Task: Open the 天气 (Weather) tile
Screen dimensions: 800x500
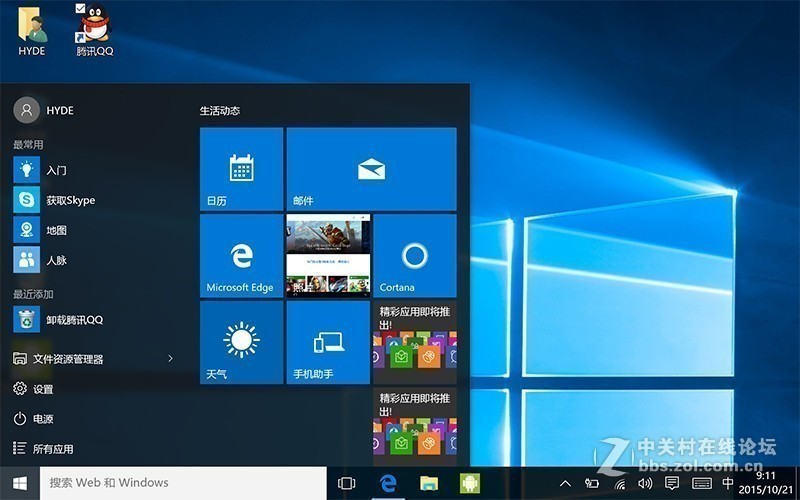Action: coord(241,342)
